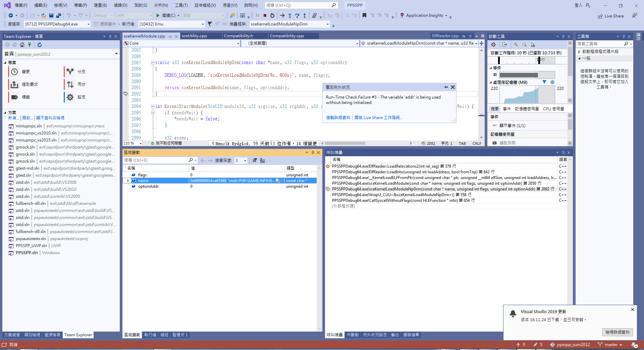Toggle pin on the exception popup
644x350 pixels.
point(446,87)
